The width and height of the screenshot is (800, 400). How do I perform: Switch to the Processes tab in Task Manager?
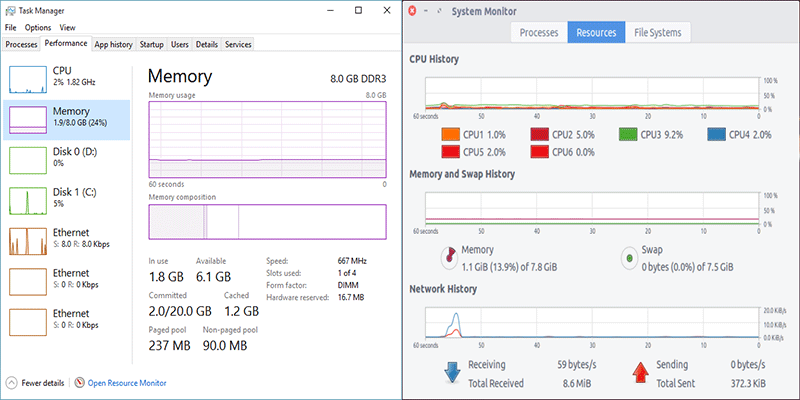[21, 45]
